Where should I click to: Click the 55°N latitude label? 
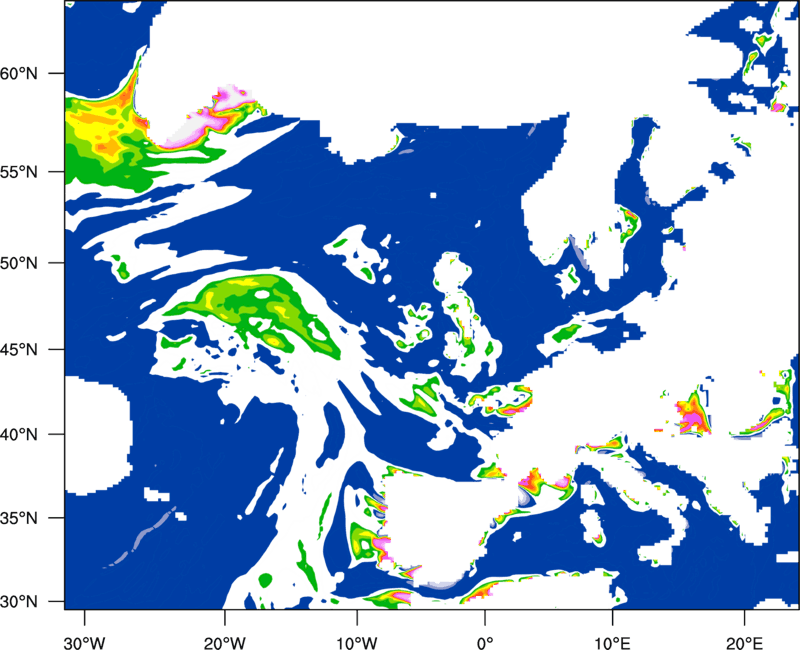(x=19, y=172)
